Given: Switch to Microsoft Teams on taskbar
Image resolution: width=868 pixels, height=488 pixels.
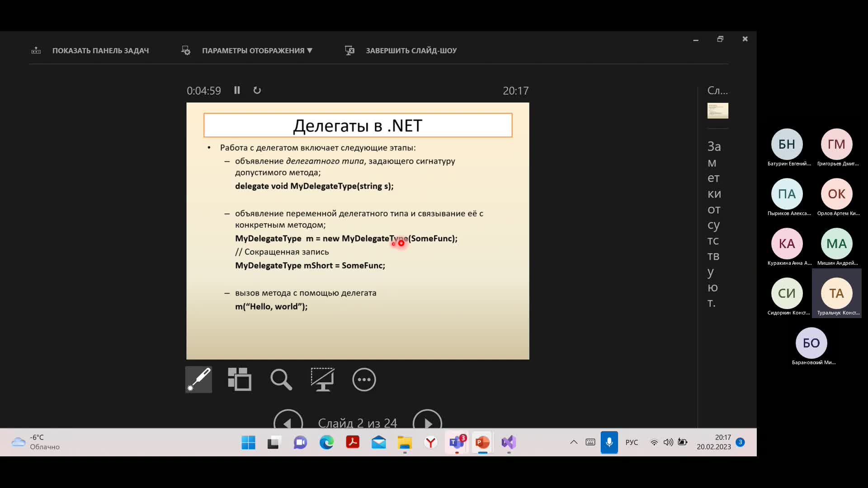Looking at the screenshot, I should point(457,442).
